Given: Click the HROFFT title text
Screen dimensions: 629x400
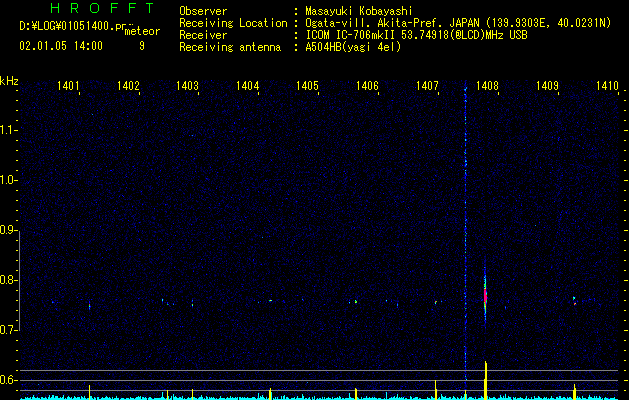Looking at the screenshot, I should pyautogui.click(x=102, y=8).
